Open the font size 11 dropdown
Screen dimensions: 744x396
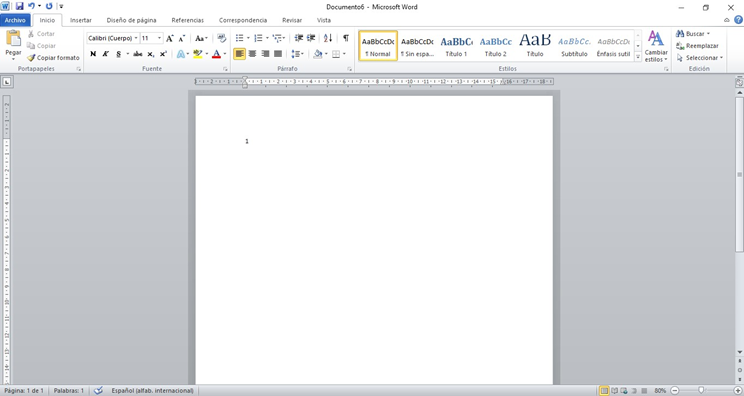point(159,38)
